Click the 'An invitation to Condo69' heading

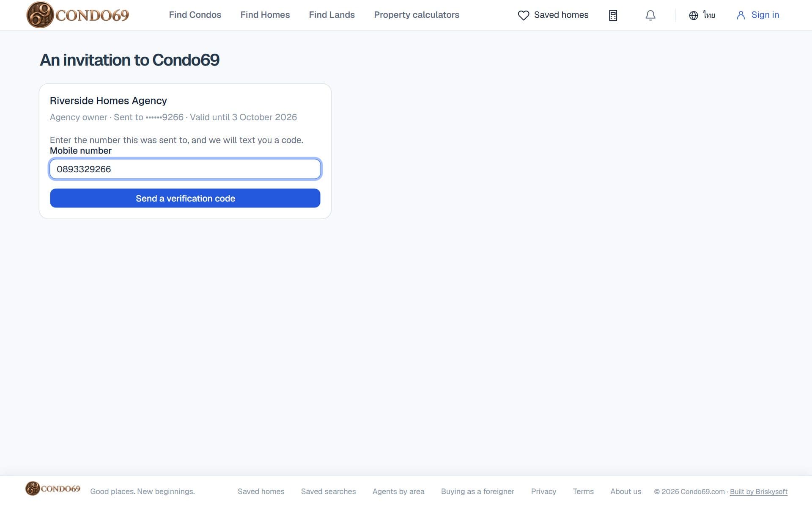point(129,60)
